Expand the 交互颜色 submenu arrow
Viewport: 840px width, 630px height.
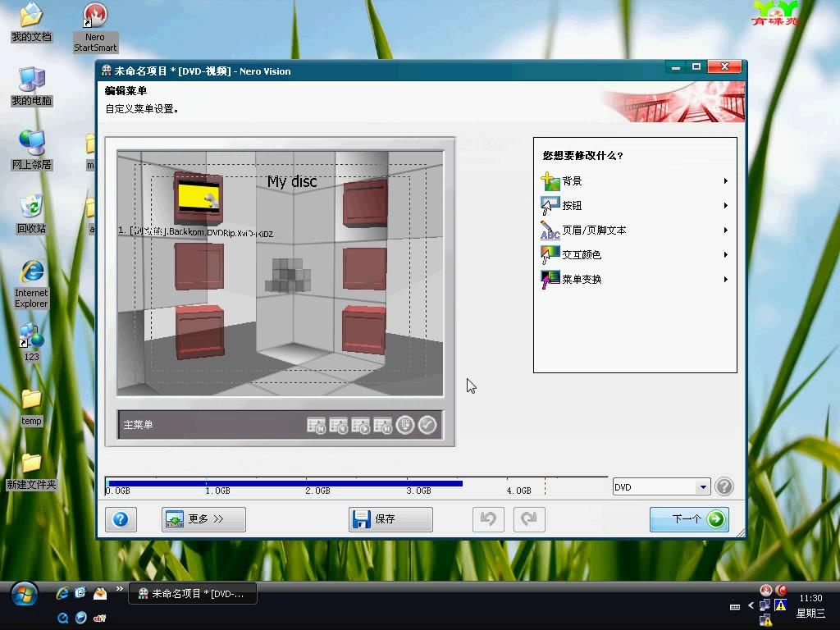coord(725,255)
